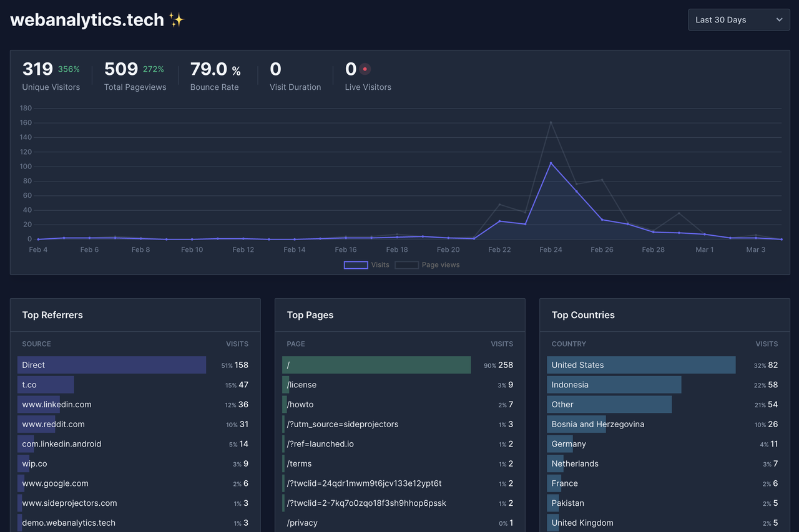799x532 pixels.
Task: Click the red live visitors indicator icon
Action: (364, 69)
